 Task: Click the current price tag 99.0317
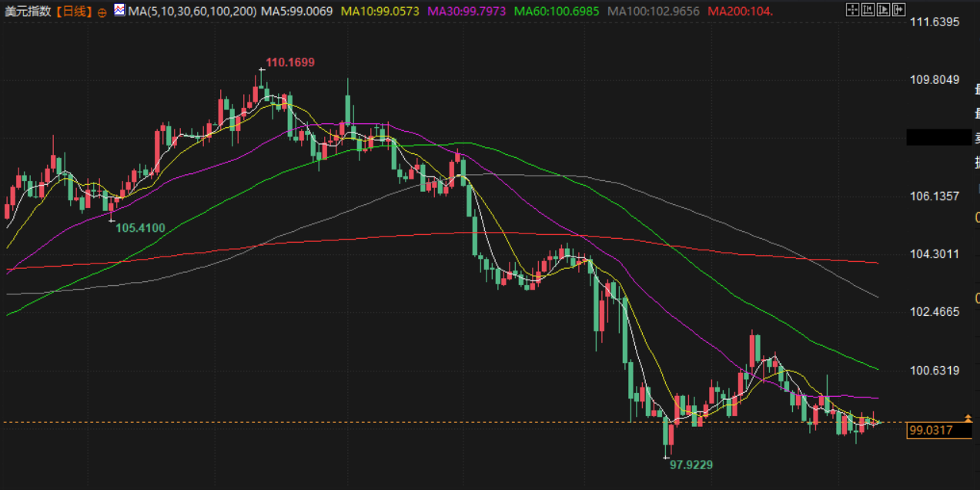coord(930,431)
